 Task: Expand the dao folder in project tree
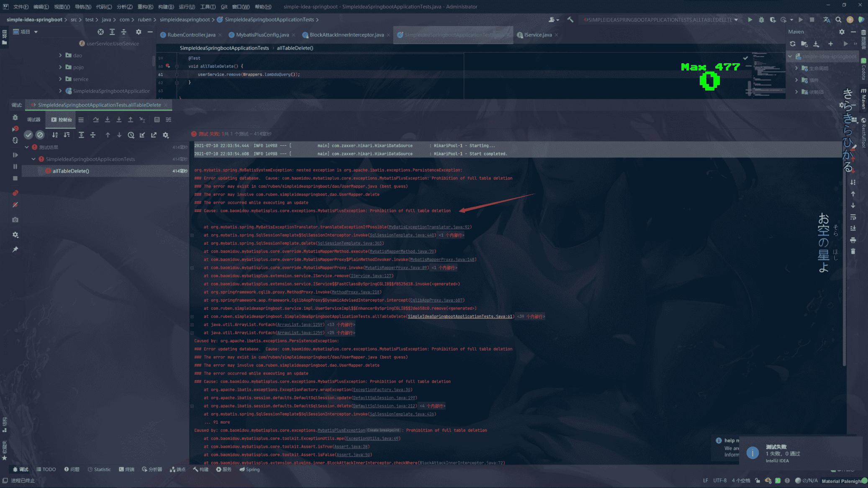coord(60,55)
